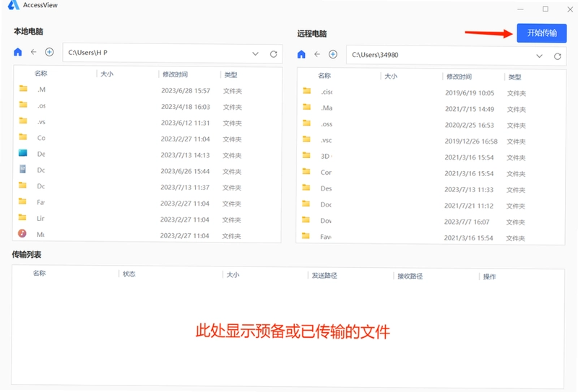Select remote date 2020/2/25 16:53
Viewport: 578px width, 392px height.
[469, 125]
